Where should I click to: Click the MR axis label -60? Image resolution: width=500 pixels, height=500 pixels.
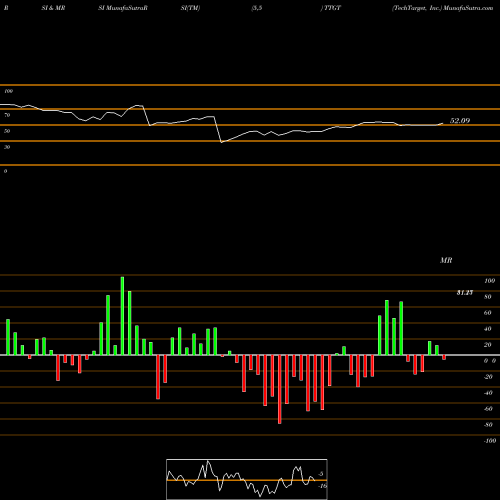pyautogui.click(x=488, y=409)
